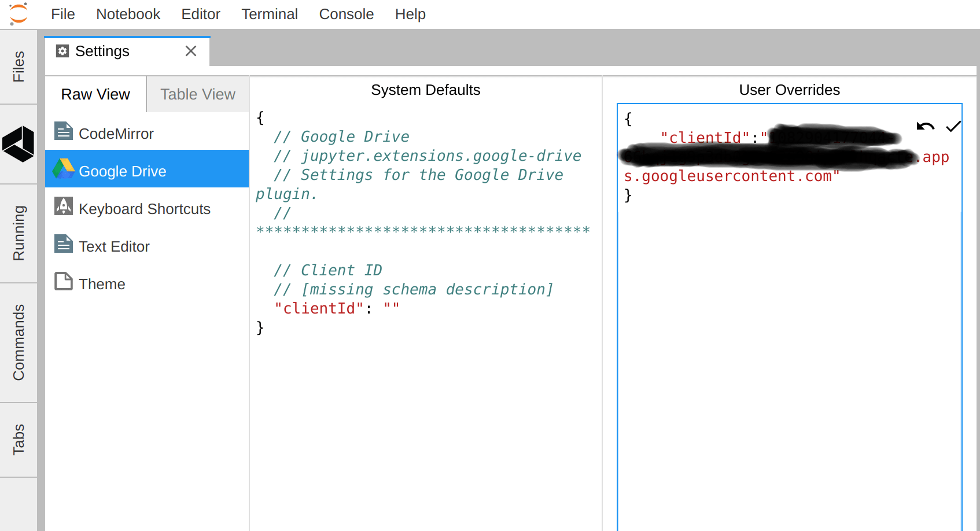Click the Keyboard Shortcuts rocket icon
Screen dimensions: 980x531
[x=63, y=207]
